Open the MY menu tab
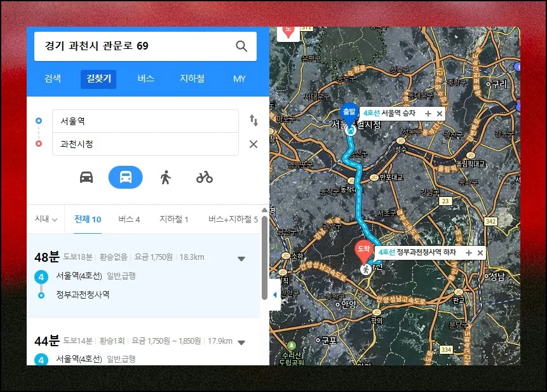Screen dimensions: 547x392 point(239,79)
